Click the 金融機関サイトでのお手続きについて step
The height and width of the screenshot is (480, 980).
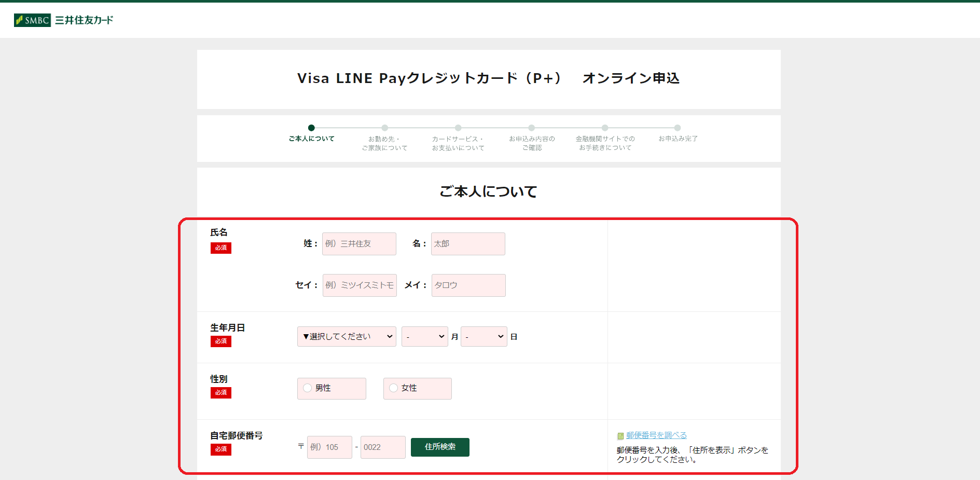click(x=605, y=138)
